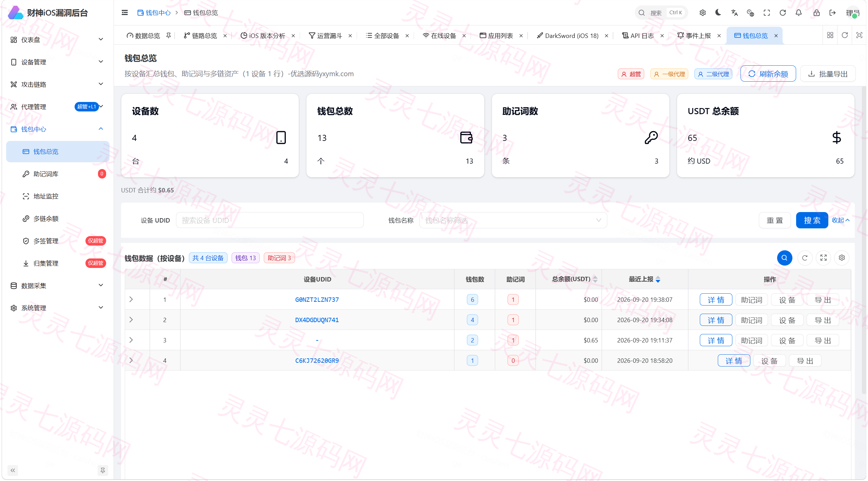Expand the 攻击链路 sidebar menu
Screen dimensions: 868x481
(x=57, y=84)
